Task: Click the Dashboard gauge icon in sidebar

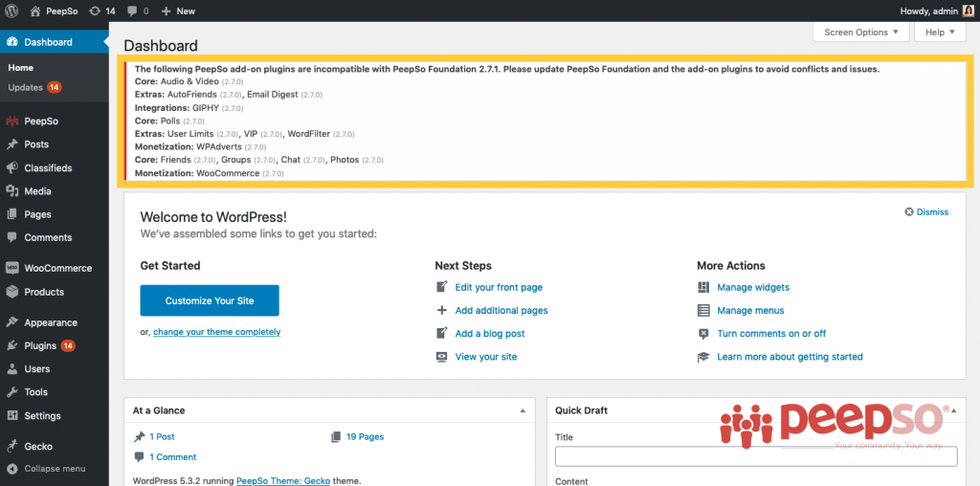Action: tap(11, 42)
